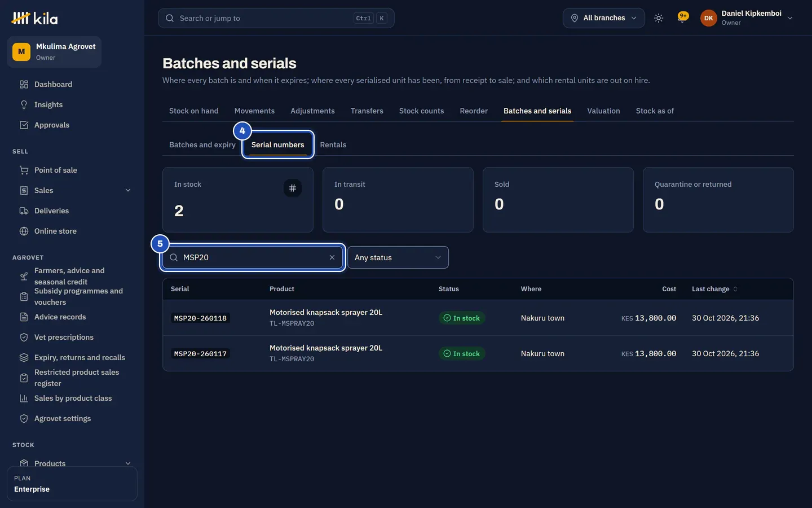This screenshot has width=812, height=508.
Task: Open the All branches dropdown
Action: [x=603, y=18]
